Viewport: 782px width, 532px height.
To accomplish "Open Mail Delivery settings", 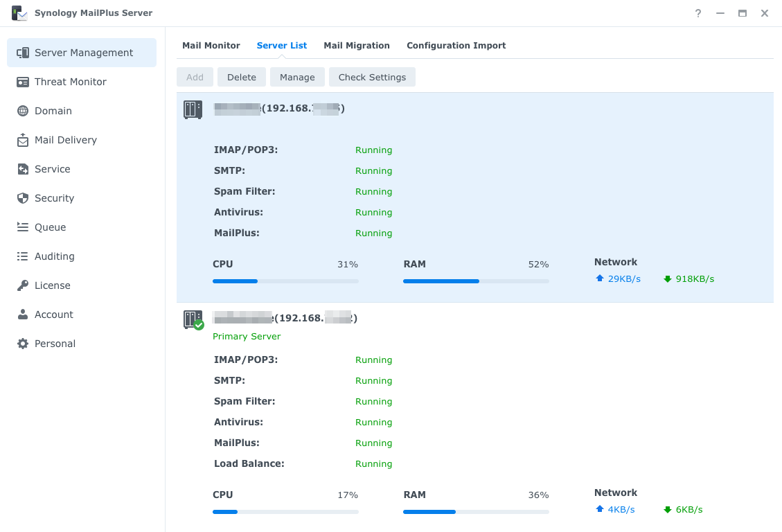I will click(x=66, y=140).
